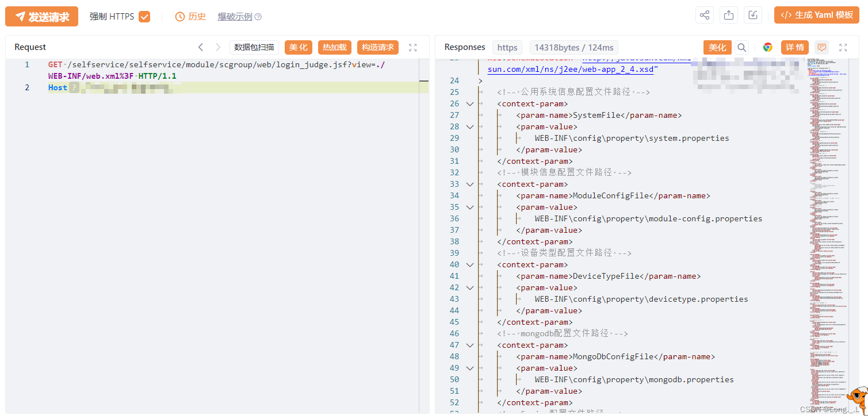Click DeviceTypeFile param-name on line 41
Viewport: 868px width, 419px height.
[x=606, y=276]
